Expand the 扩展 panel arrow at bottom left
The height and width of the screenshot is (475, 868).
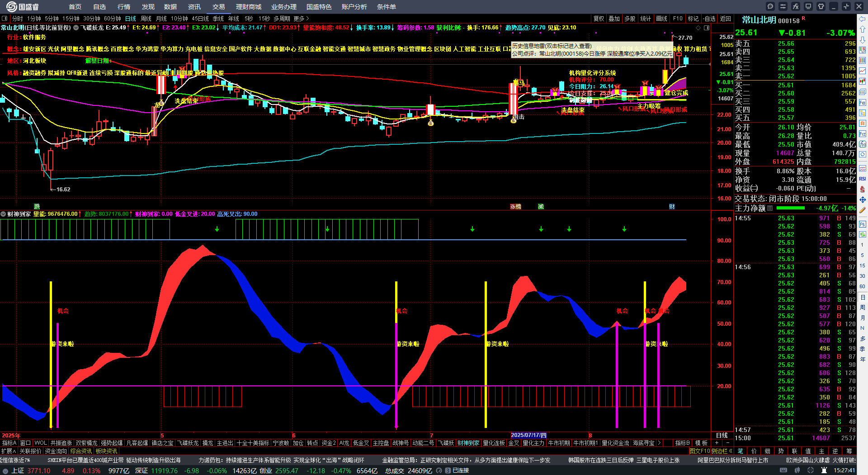click(9, 451)
